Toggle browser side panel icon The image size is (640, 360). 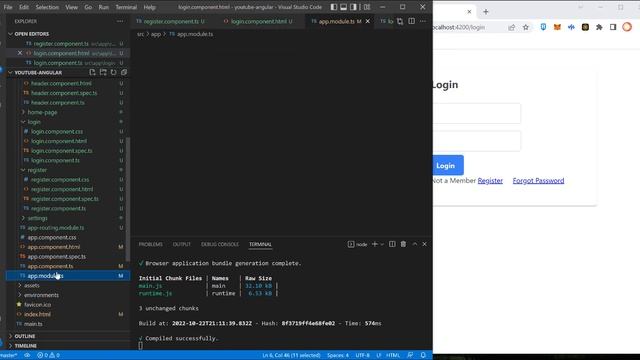pyautogui.click(x=613, y=27)
